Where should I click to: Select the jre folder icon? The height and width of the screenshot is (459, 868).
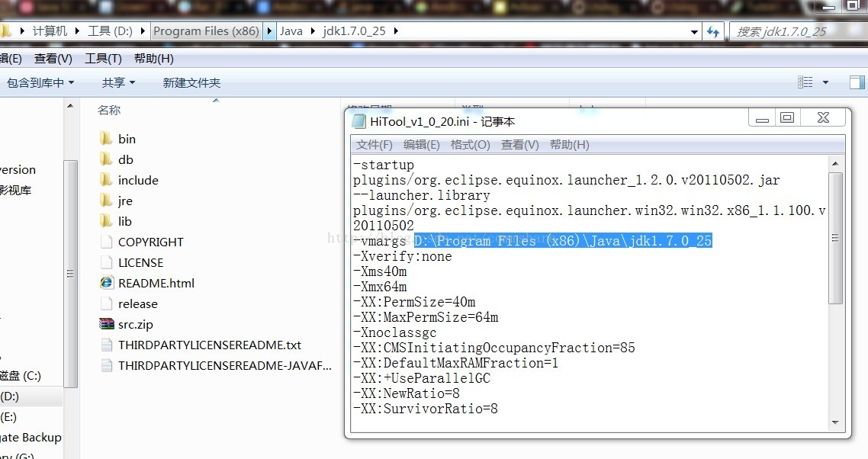pos(106,201)
